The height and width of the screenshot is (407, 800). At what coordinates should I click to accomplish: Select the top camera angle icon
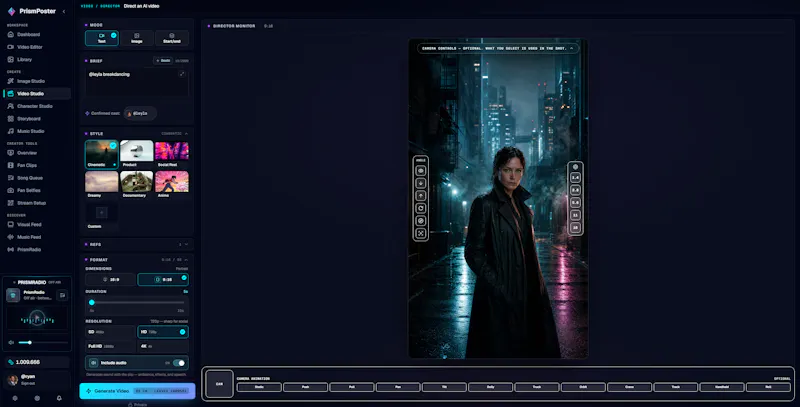[x=420, y=170]
